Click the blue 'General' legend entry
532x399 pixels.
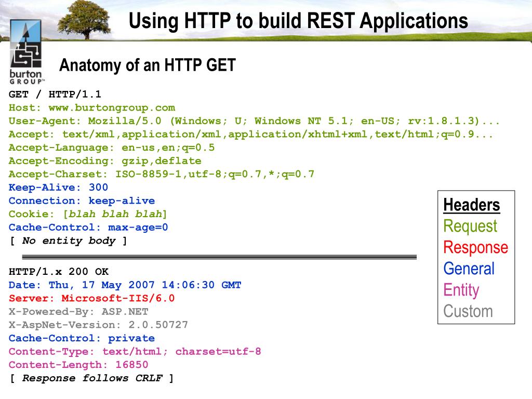(x=469, y=269)
